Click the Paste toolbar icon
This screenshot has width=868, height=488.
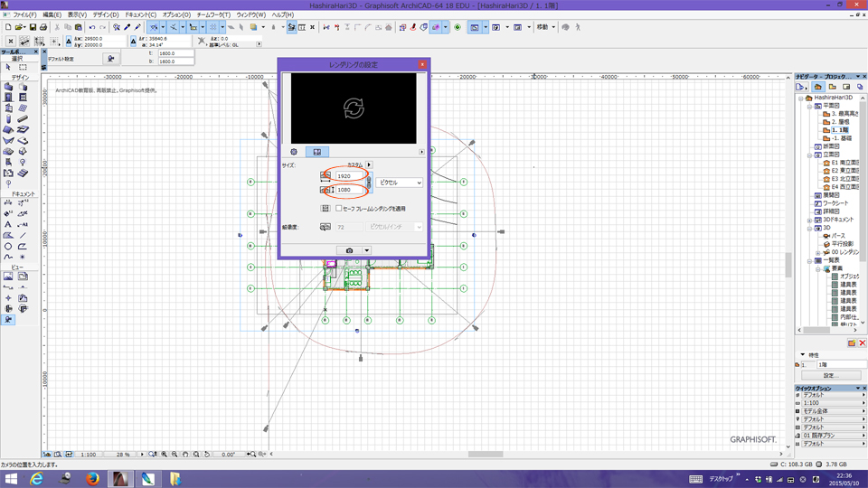[78, 27]
